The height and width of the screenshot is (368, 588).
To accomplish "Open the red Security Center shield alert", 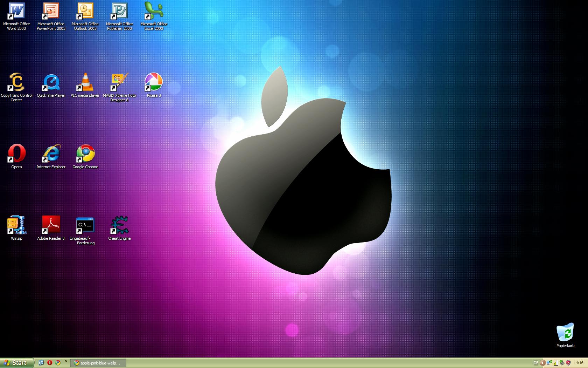I will click(568, 363).
